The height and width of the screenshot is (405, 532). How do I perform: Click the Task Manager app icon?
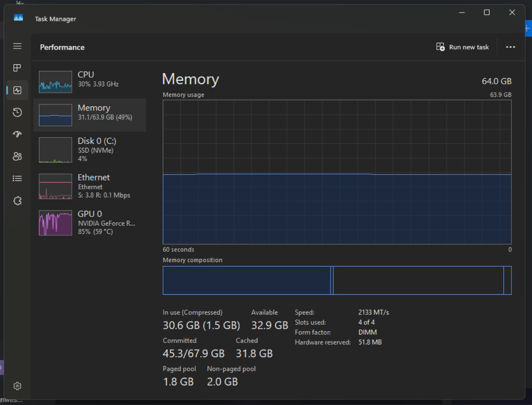(18, 18)
